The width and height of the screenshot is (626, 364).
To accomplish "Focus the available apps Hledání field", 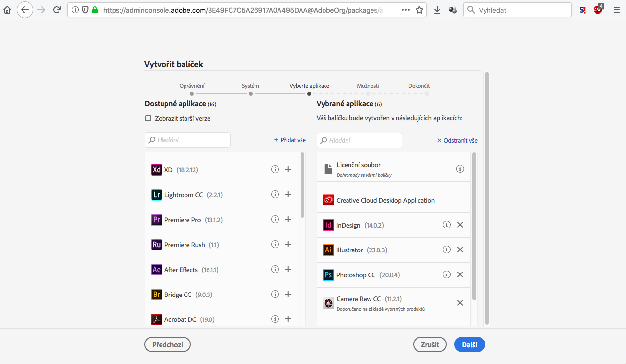I will click(187, 140).
